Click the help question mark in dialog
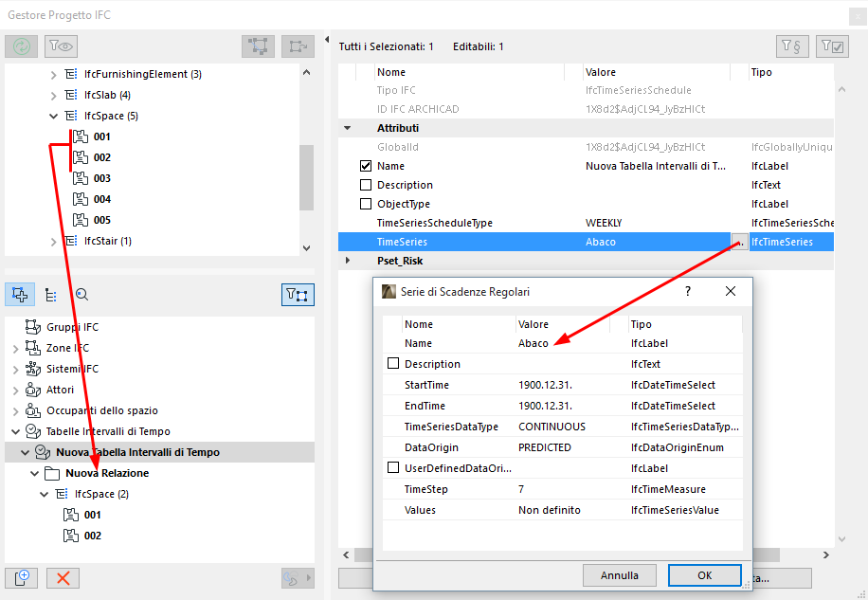 [688, 291]
